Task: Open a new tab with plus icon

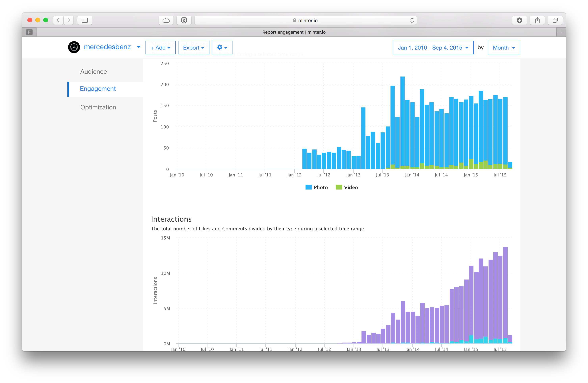Action: click(561, 32)
